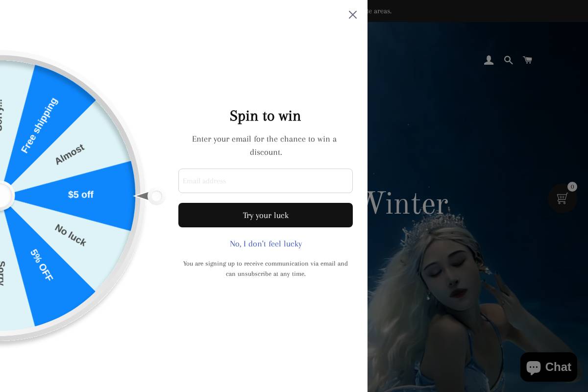The width and height of the screenshot is (588, 392).
Task: Click the Email address field
Action: (x=266, y=181)
